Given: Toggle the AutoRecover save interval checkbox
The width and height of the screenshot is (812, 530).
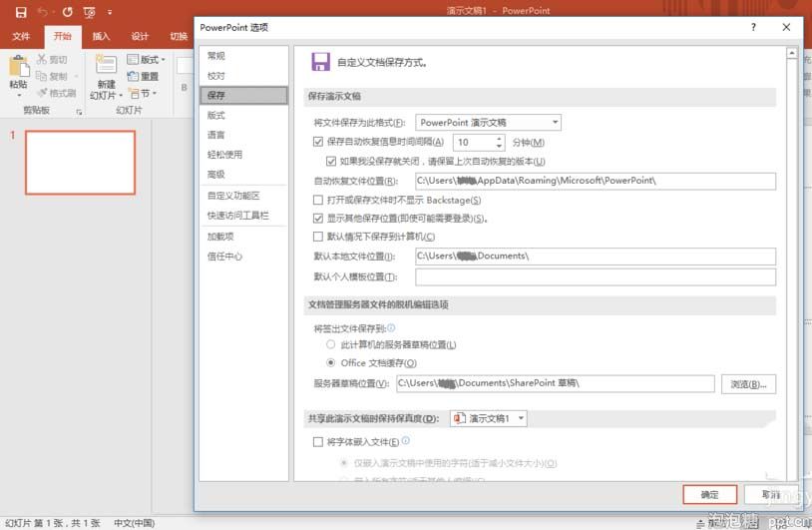Looking at the screenshot, I should point(318,142).
